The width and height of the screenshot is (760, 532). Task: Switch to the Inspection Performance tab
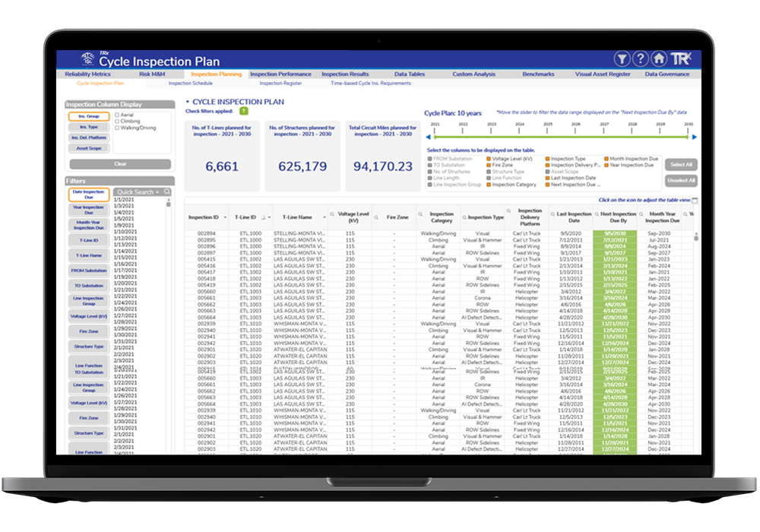pyautogui.click(x=280, y=74)
